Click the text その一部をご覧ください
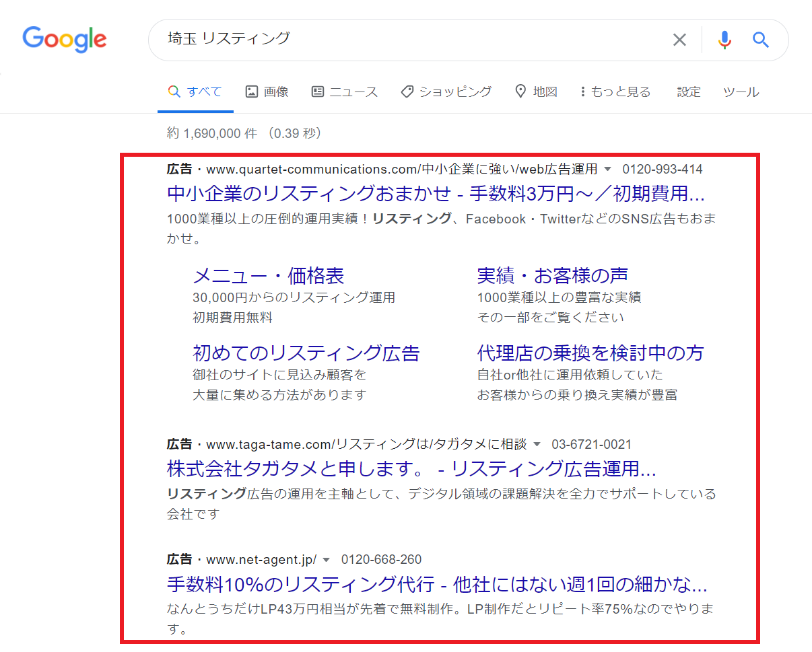 (x=551, y=318)
